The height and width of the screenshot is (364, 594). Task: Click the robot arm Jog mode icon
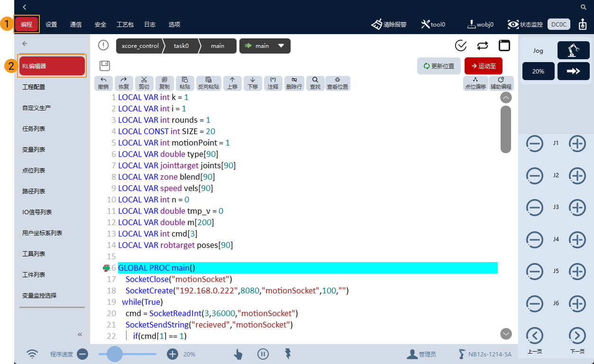(574, 50)
